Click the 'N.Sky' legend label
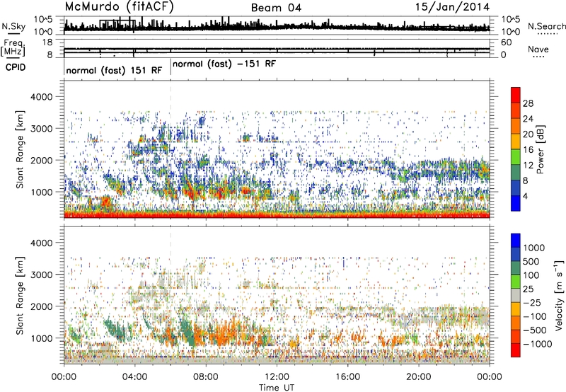Screen dimensions: 566x392 coord(13,26)
